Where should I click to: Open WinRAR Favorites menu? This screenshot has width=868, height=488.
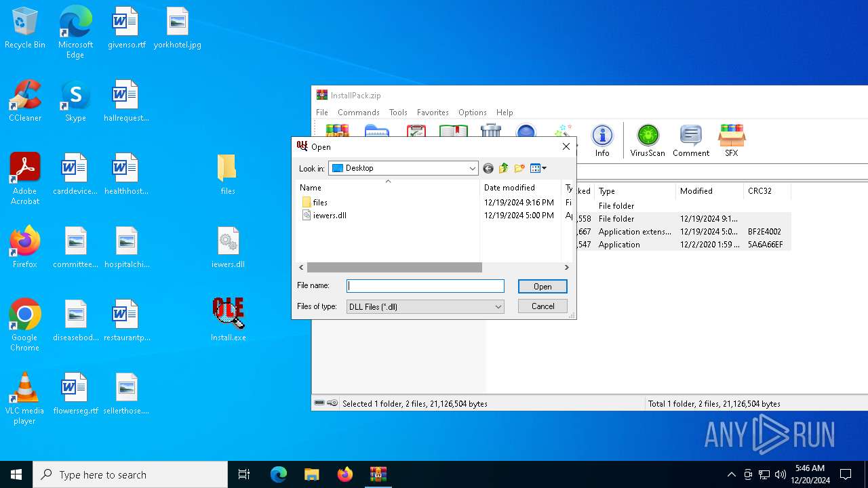433,113
